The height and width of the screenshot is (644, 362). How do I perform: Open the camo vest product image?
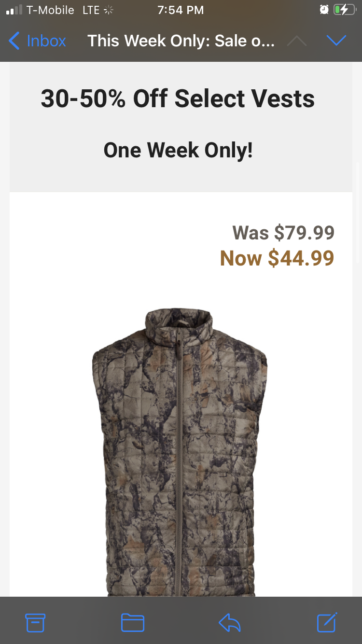(180, 452)
